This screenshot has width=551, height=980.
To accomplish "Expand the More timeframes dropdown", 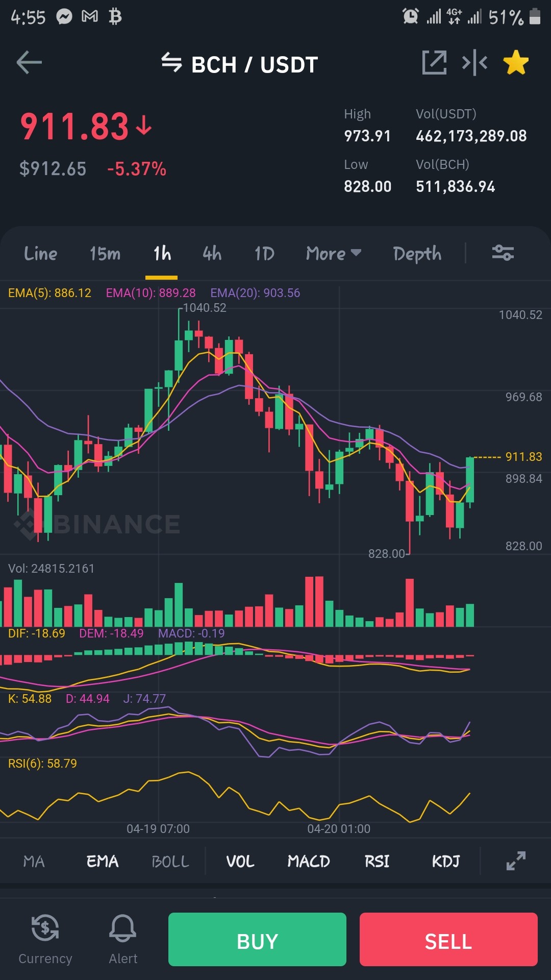I will pos(334,253).
